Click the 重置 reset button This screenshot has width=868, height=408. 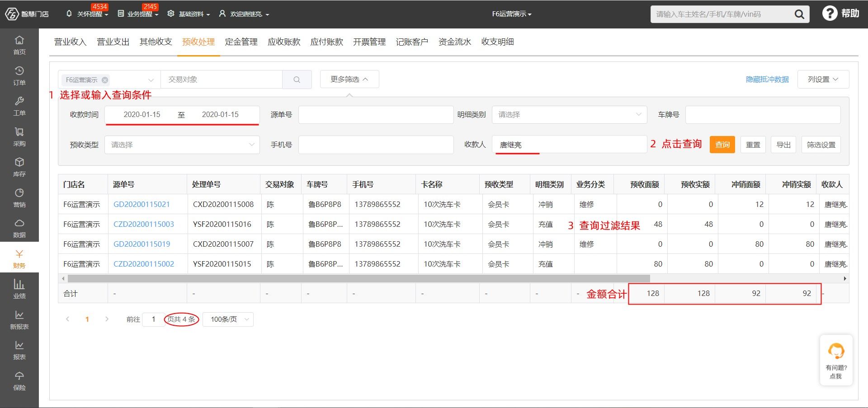[753, 145]
